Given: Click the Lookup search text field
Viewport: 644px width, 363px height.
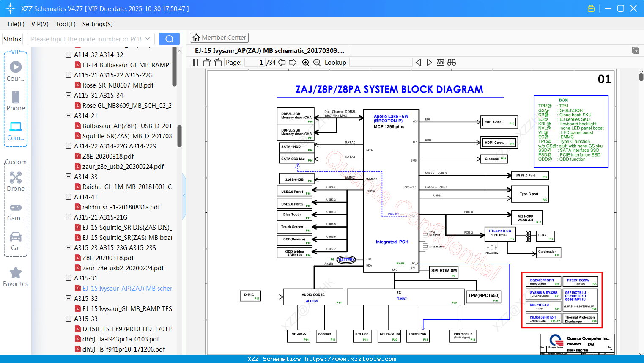Looking at the screenshot, I should pyautogui.click(x=381, y=62).
